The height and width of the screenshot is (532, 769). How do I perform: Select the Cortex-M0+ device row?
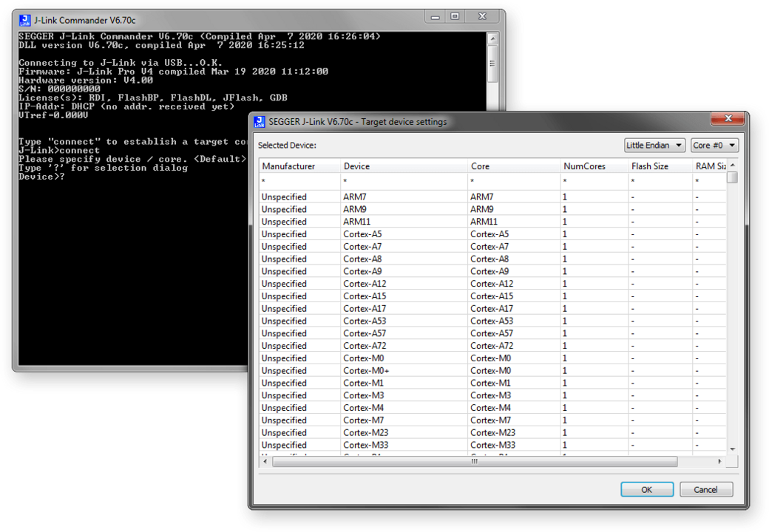(x=492, y=370)
